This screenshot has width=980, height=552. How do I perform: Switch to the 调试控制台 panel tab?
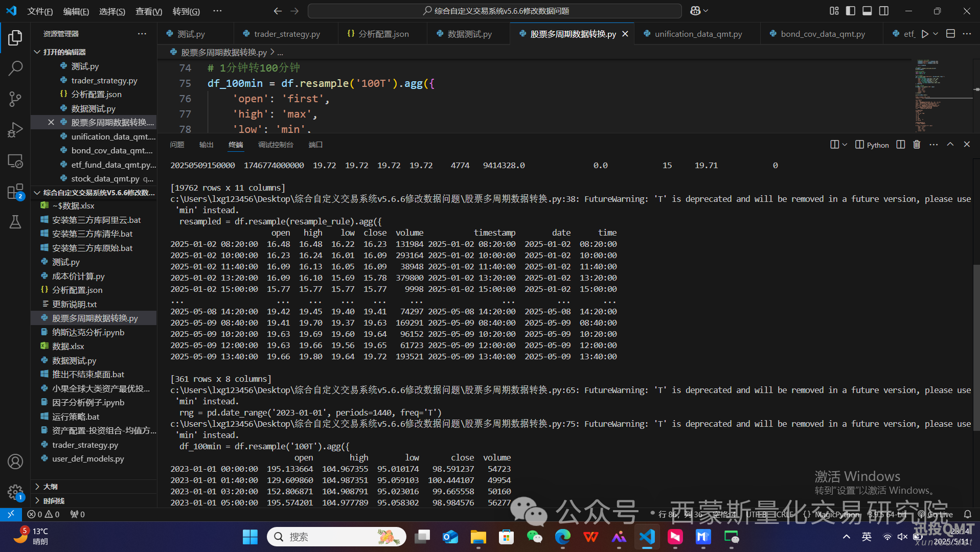coord(276,145)
